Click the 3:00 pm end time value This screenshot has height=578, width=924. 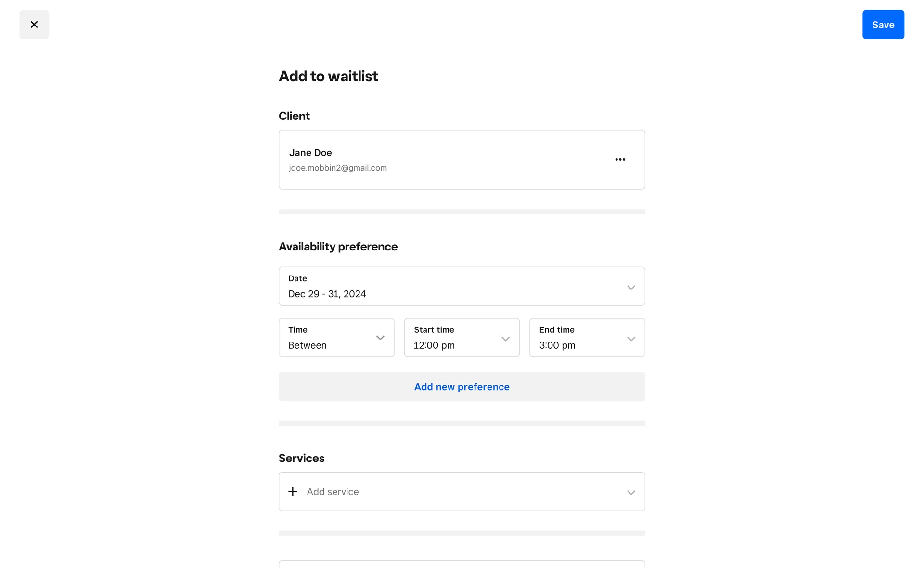click(x=557, y=345)
